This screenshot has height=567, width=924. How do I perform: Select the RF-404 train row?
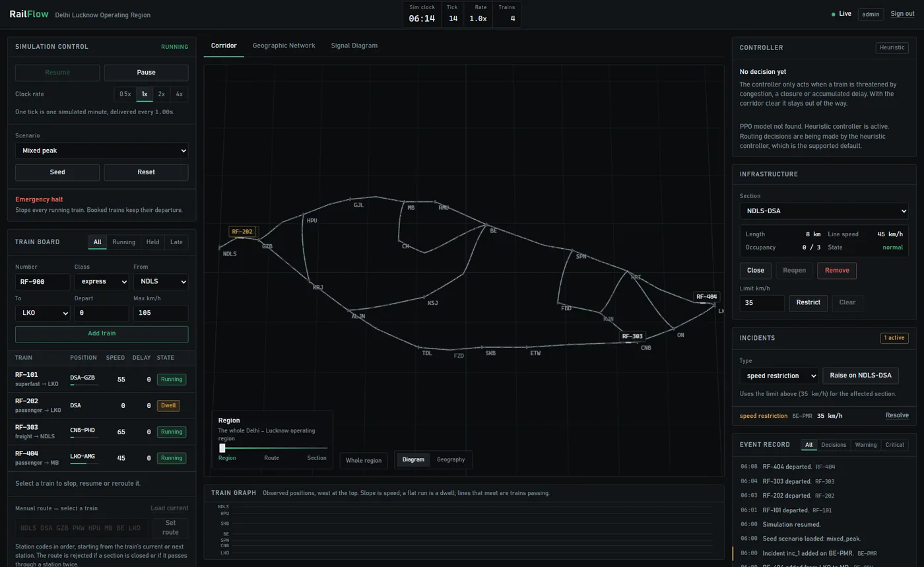[x=102, y=458]
